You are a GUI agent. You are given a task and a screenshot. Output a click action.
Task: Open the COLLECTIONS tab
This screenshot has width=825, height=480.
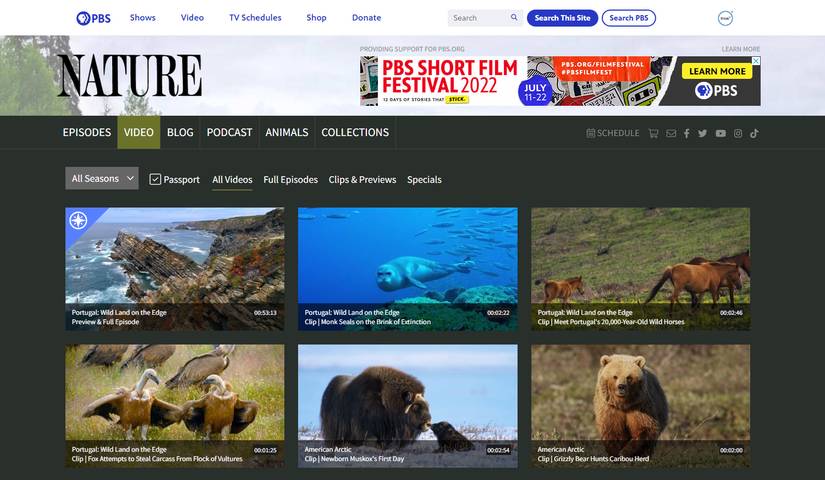point(355,132)
